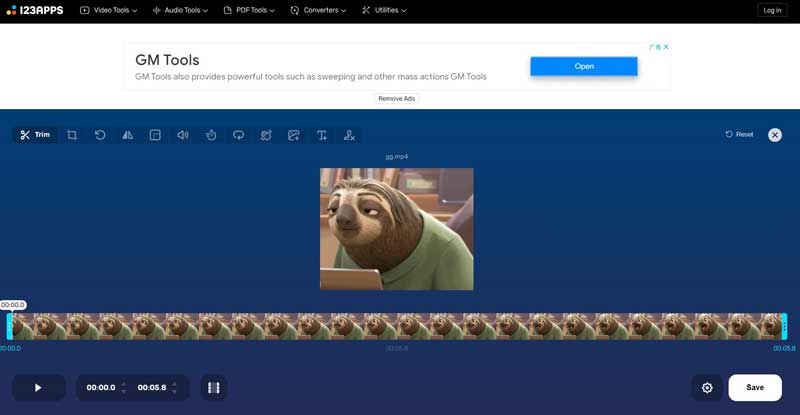Expand the Utilities menu
The image size is (800, 415).
coord(384,10)
